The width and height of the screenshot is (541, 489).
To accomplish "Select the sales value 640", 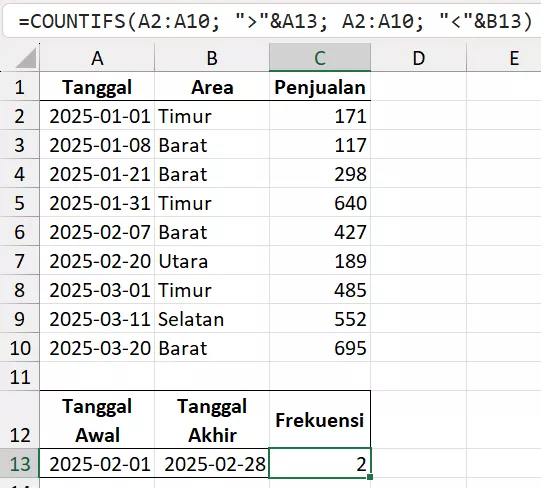I will click(x=320, y=203).
